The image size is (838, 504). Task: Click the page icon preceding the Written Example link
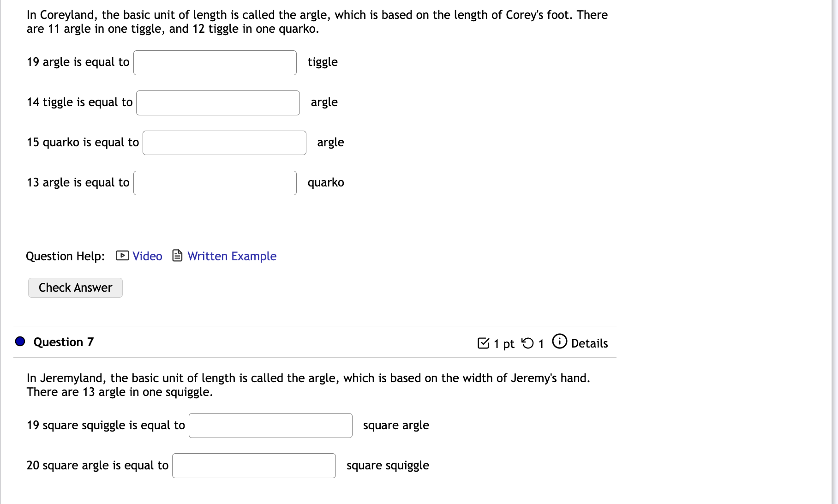pos(177,255)
